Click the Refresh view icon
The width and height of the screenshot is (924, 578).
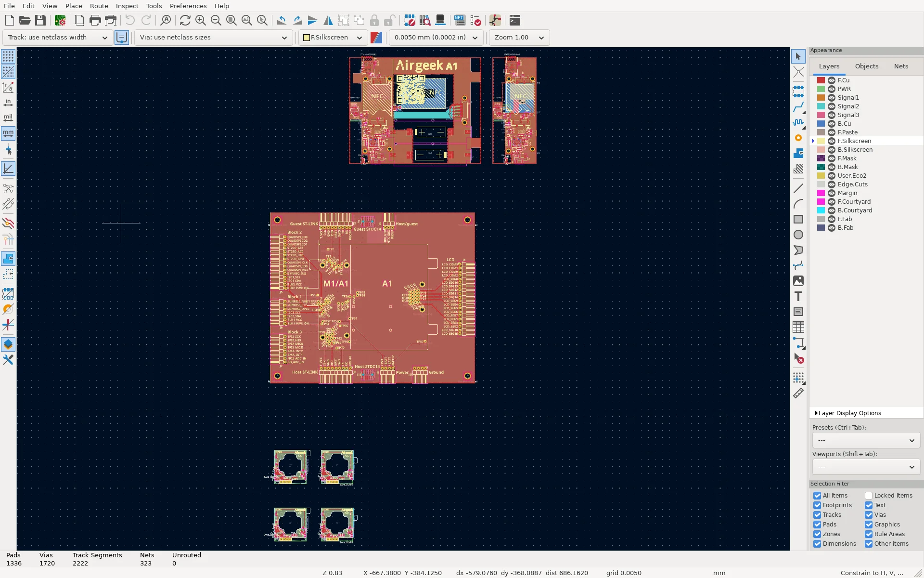(185, 20)
